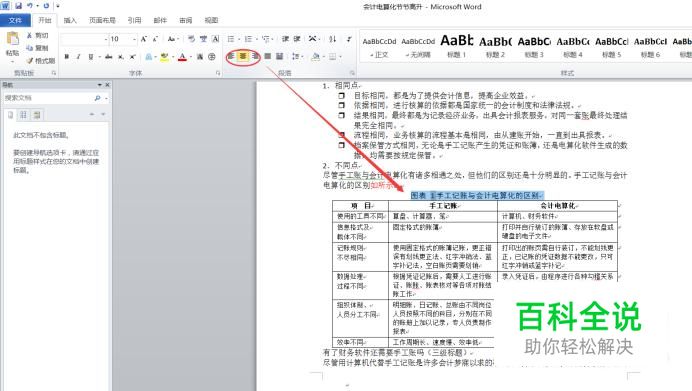Open the 文件 File tab
Viewport: 692px width, 391px height.
(15, 20)
